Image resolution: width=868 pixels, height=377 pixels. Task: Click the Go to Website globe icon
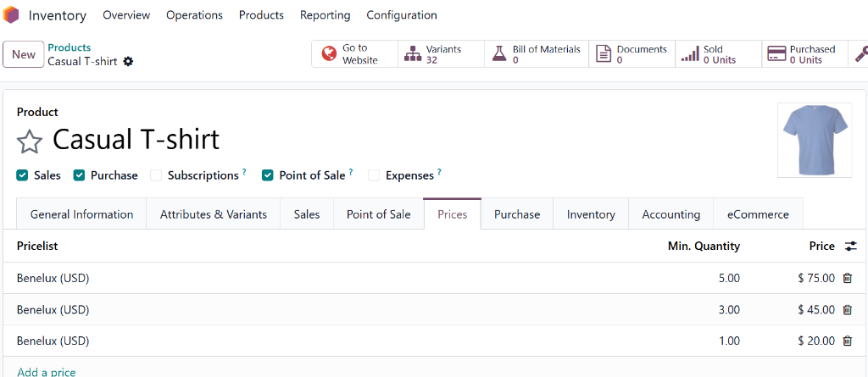[330, 53]
